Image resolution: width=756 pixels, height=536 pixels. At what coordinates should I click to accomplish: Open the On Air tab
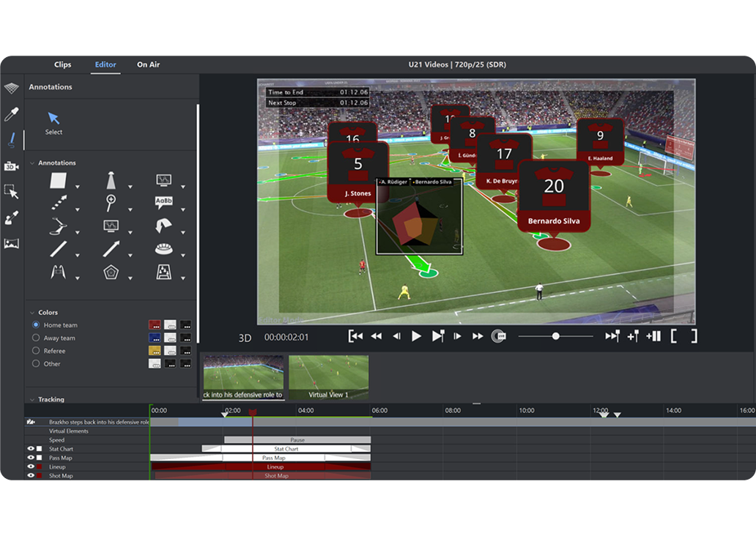(148, 64)
